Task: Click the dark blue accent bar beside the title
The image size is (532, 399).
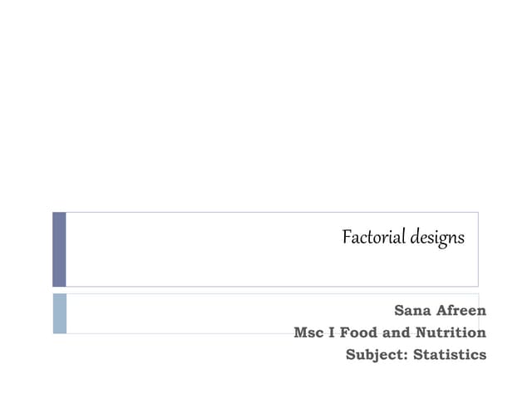Action: tap(59, 249)
